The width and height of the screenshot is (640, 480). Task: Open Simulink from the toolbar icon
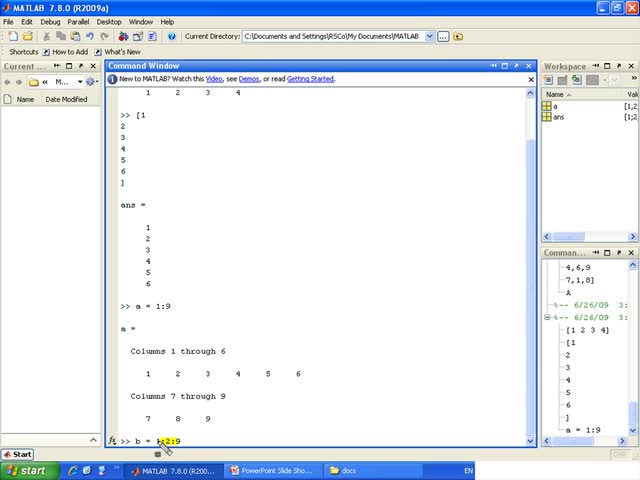tap(123, 36)
